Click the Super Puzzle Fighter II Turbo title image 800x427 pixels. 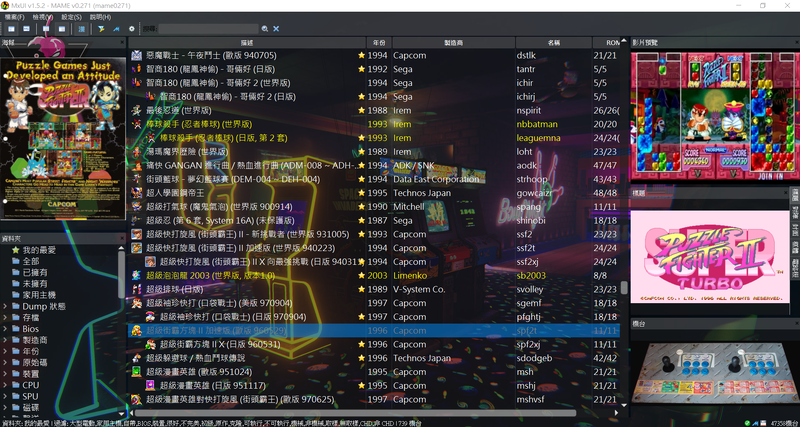point(710,257)
